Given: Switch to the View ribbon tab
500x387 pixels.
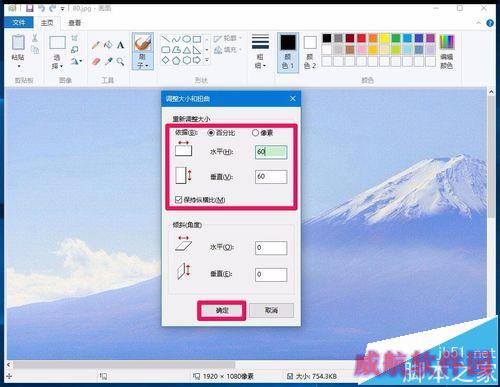Looking at the screenshot, I should pos(75,23).
